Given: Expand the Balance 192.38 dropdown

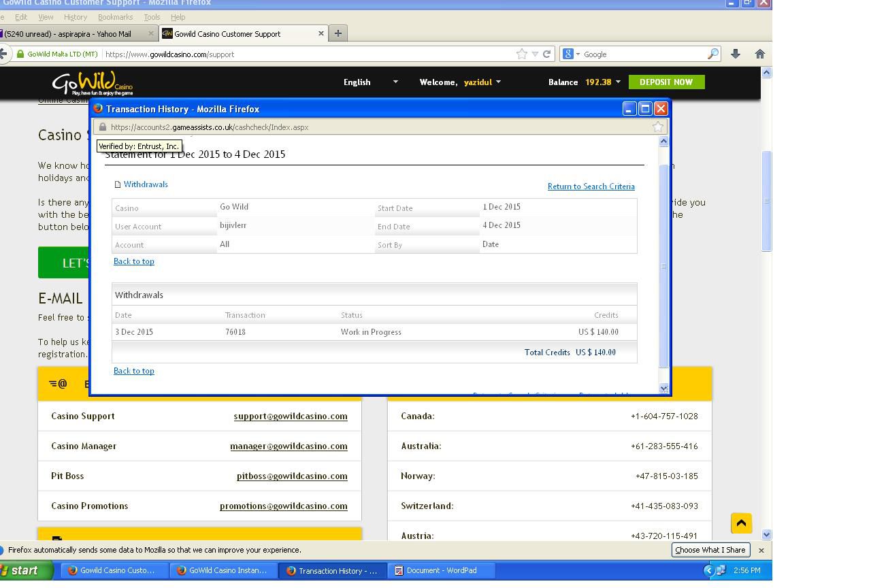Looking at the screenshot, I should point(585,82).
